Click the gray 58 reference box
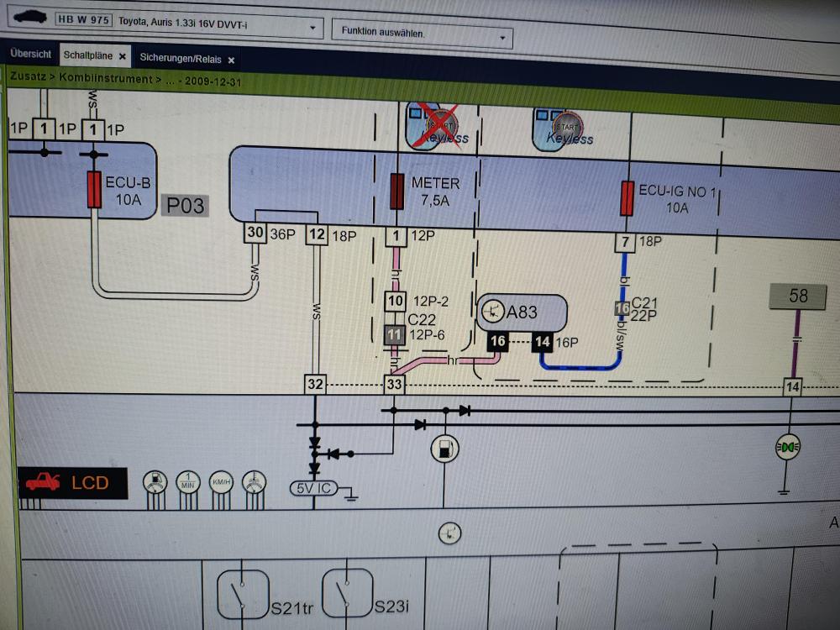840x630 pixels. tap(798, 297)
